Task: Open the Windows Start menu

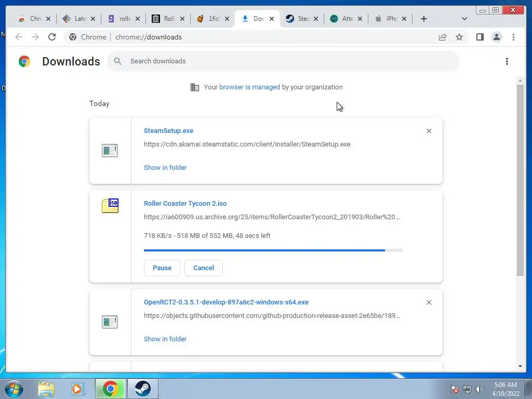Action: [14, 389]
